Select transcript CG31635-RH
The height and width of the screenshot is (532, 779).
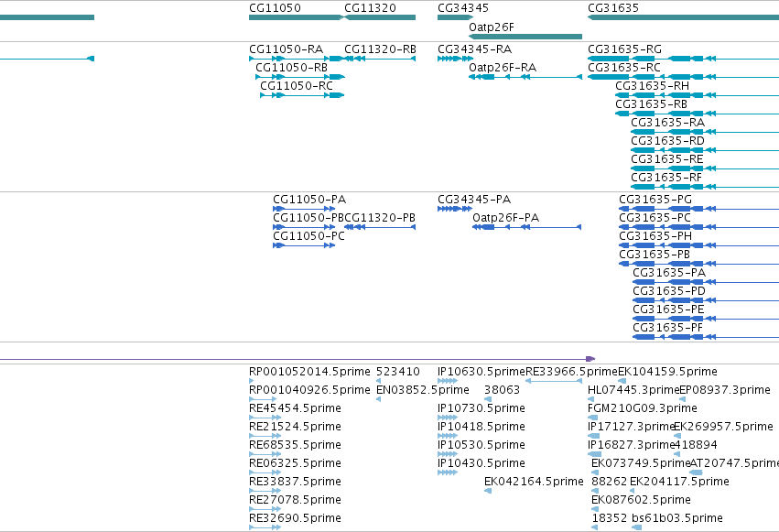point(653,86)
